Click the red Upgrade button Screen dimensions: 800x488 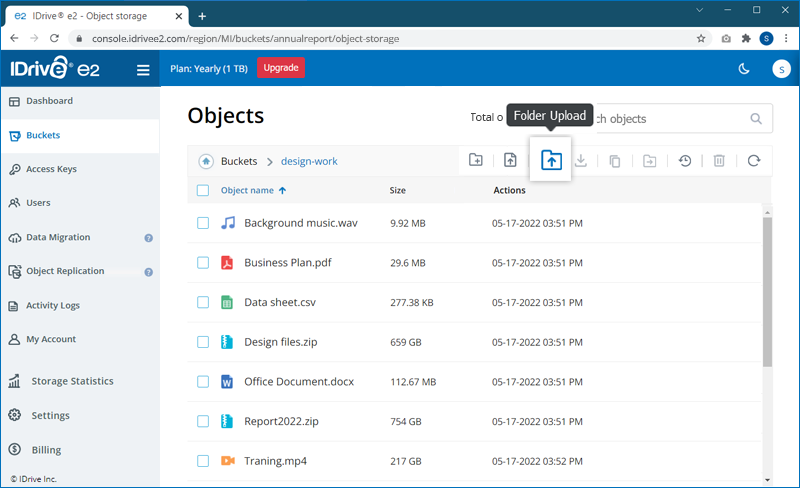click(x=281, y=68)
